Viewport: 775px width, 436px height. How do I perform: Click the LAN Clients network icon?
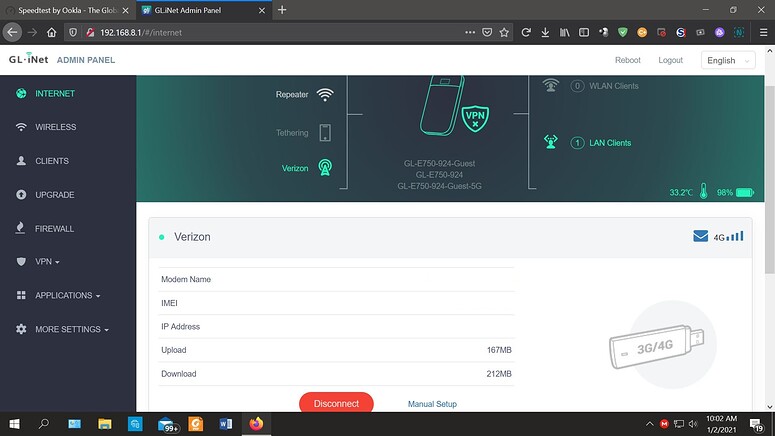pyautogui.click(x=550, y=143)
